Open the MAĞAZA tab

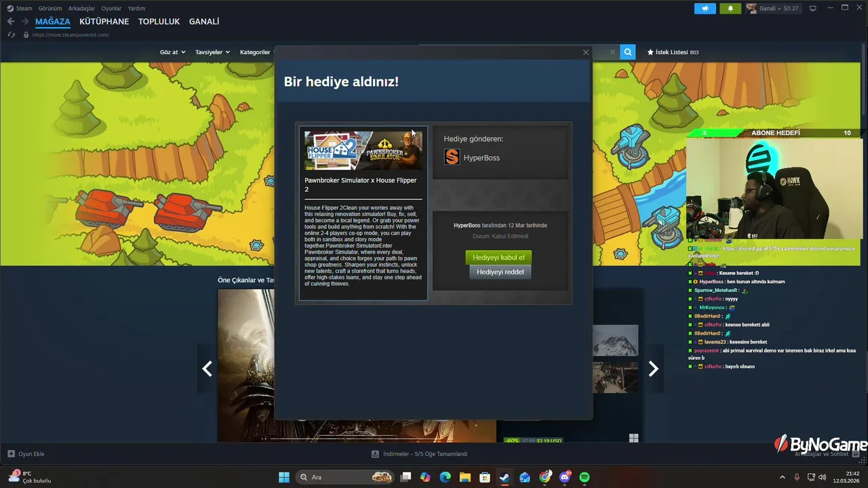pyautogui.click(x=53, y=22)
